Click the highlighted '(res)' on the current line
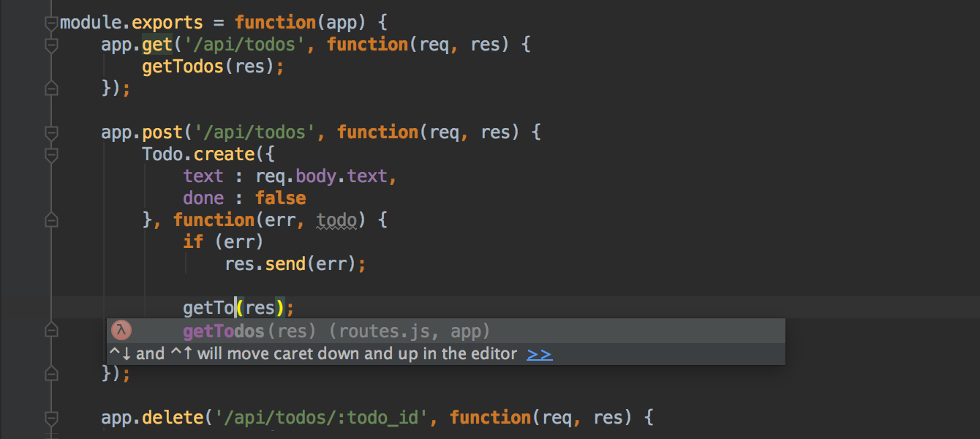Screen dimensions: 980x439 260,308
